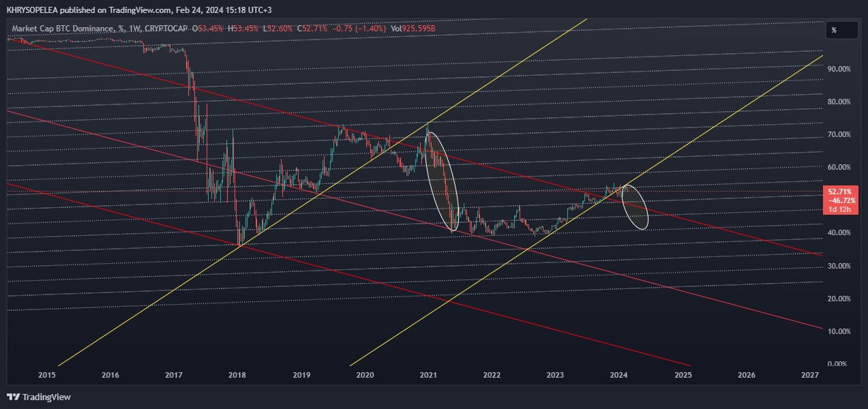Click the 40.00% price axis label

click(839, 232)
